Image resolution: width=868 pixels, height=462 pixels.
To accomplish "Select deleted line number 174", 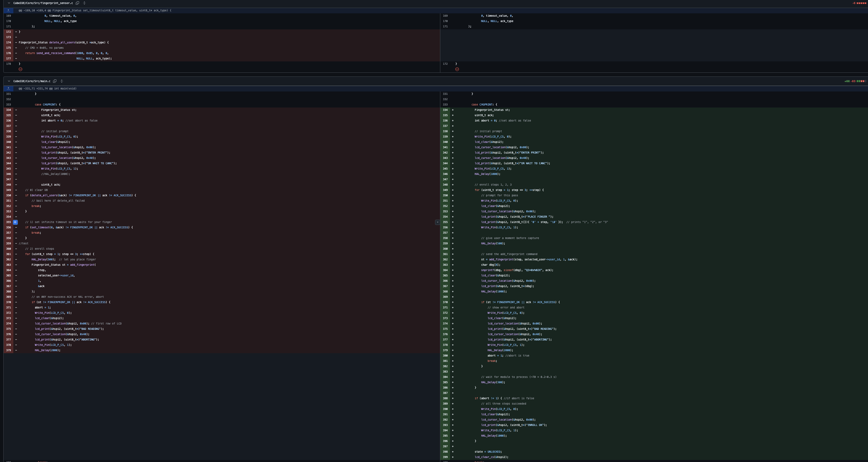I will pyautogui.click(x=8, y=42).
